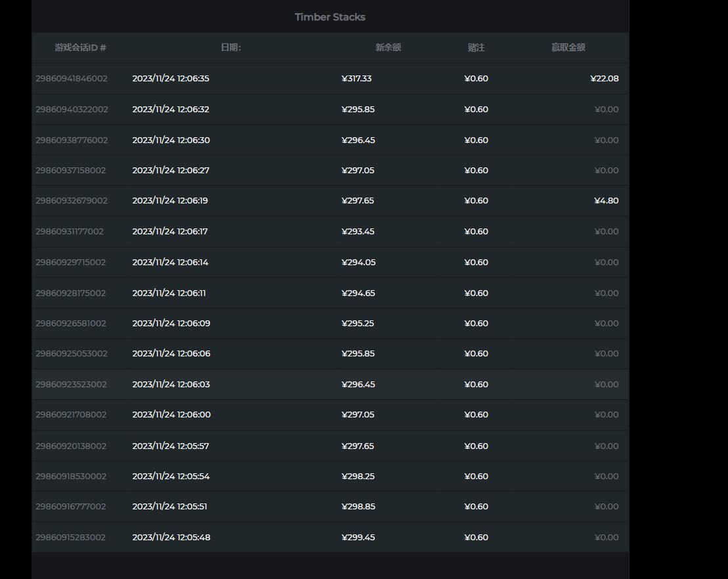
Task: Open game session 29860941846002
Action: [72, 78]
